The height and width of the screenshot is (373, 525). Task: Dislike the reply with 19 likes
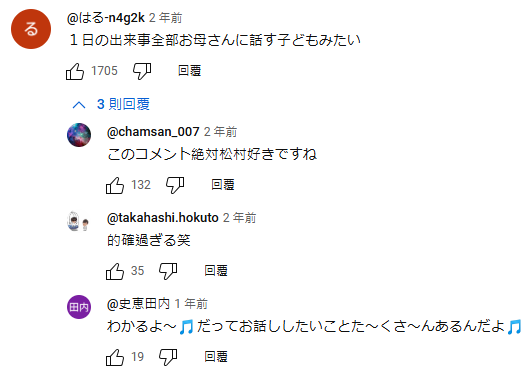168,357
